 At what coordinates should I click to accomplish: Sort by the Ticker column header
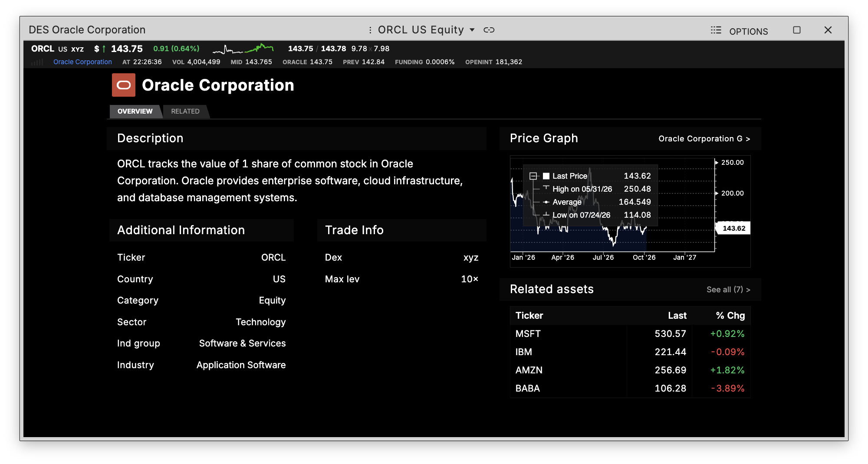pyautogui.click(x=529, y=316)
